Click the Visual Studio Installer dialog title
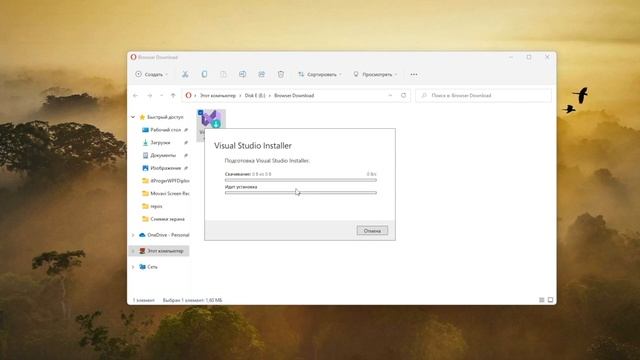640x360 pixels. click(253, 146)
